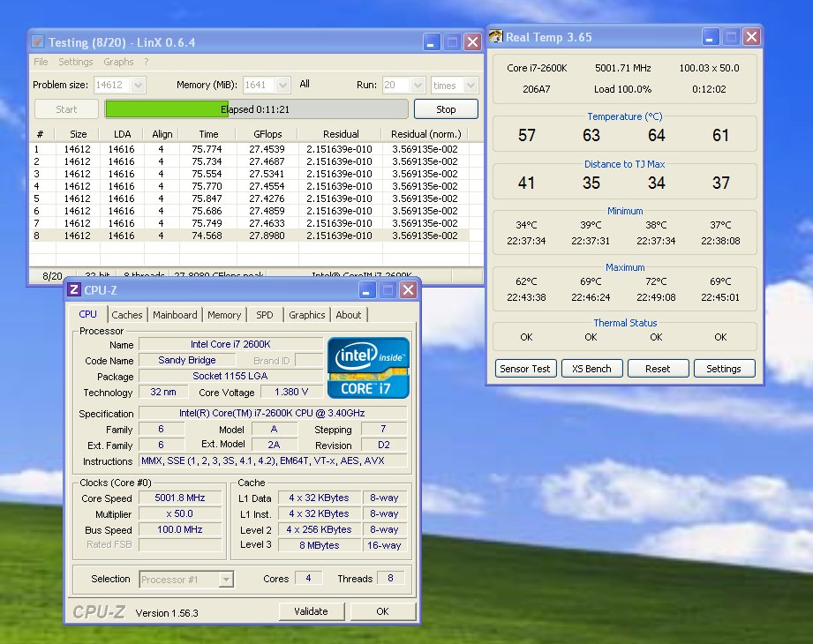Close the LinX window
The height and width of the screenshot is (644, 813).
472,41
